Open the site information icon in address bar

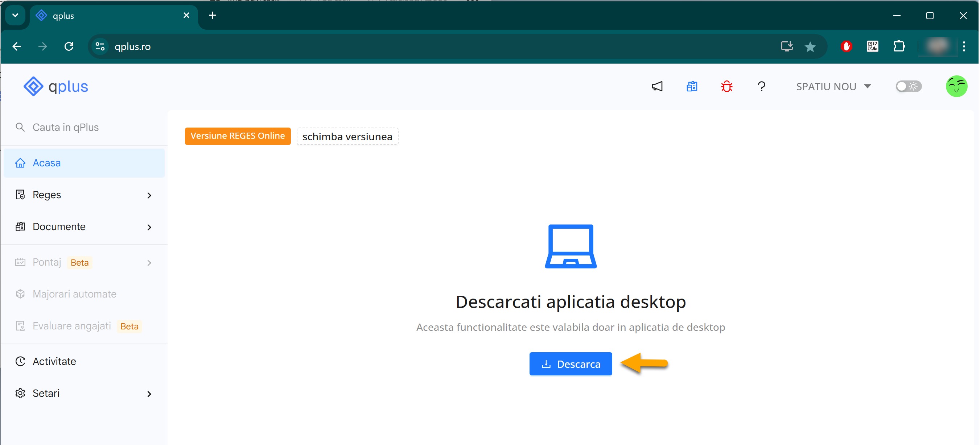coord(100,46)
